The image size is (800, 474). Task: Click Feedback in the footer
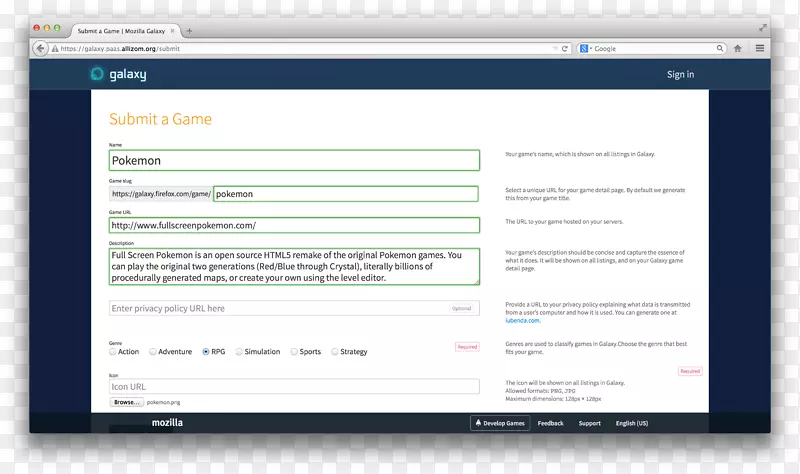click(x=551, y=423)
